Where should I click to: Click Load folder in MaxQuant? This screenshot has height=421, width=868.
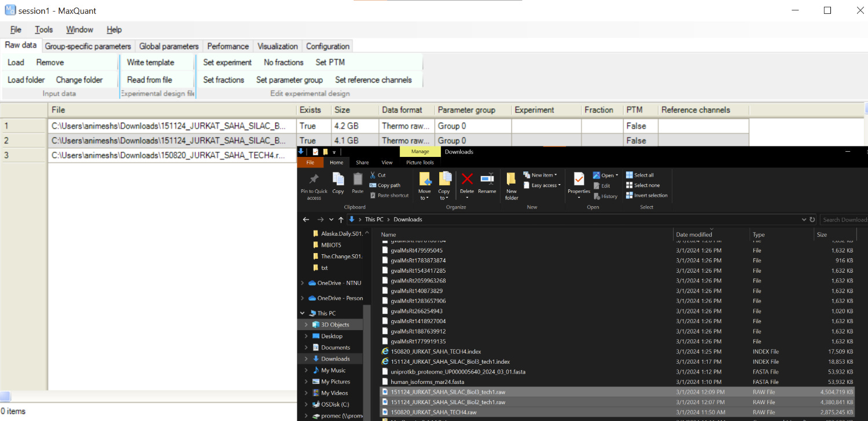(26, 80)
